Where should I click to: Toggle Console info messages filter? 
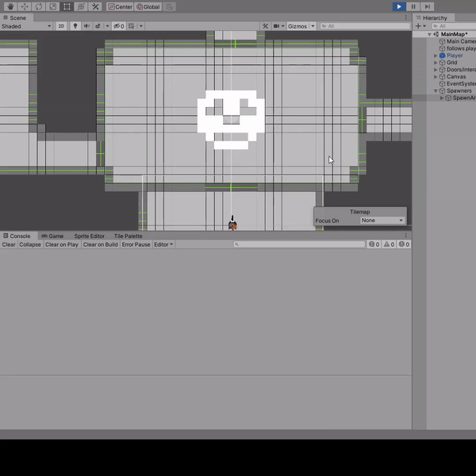tap(374, 244)
